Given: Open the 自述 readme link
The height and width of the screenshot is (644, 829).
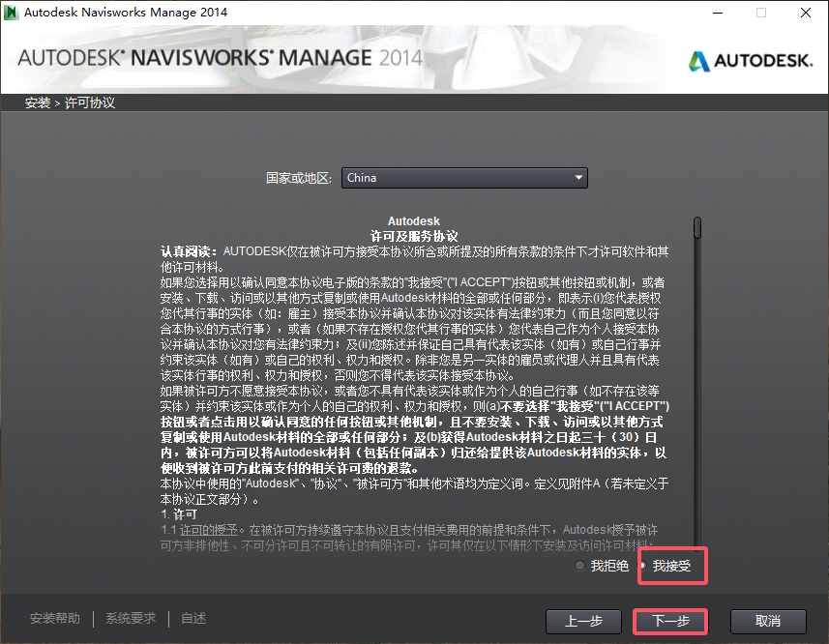Looking at the screenshot, I should point(193,618).
